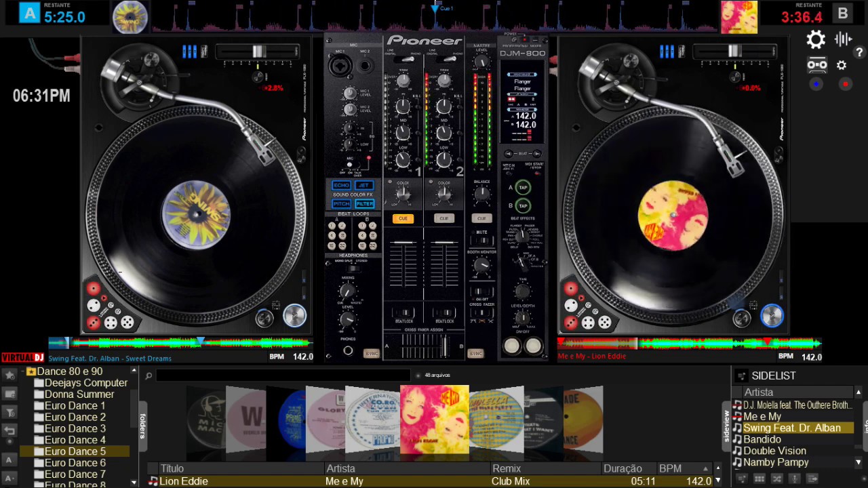
Task: Click deck B indicator badge
Action: pyautogui.click(x=843, y=13)
